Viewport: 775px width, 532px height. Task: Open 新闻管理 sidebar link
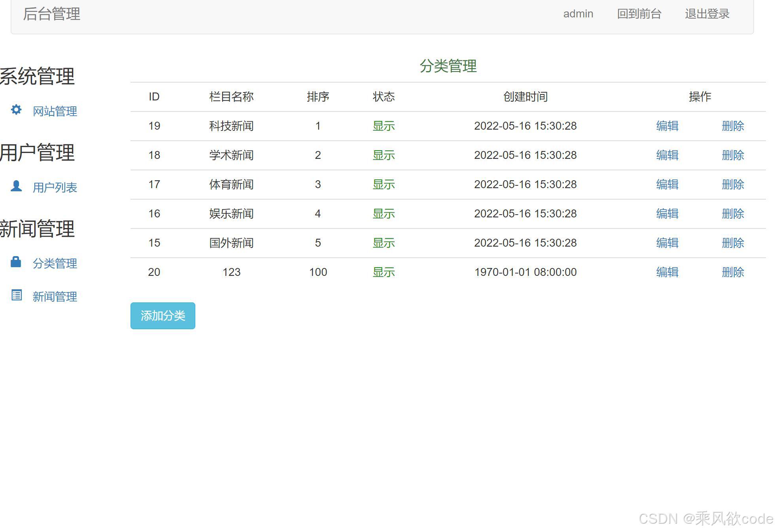55,297
